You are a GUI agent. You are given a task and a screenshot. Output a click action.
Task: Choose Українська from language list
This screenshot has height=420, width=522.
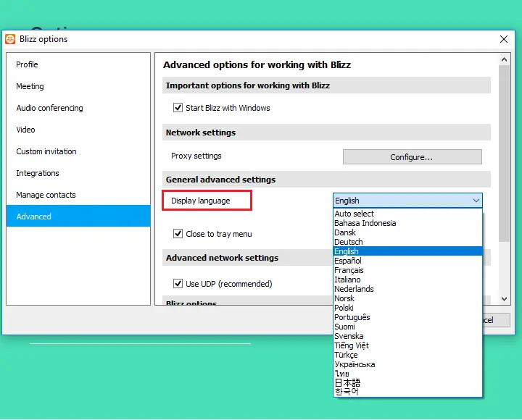point(407,364)
